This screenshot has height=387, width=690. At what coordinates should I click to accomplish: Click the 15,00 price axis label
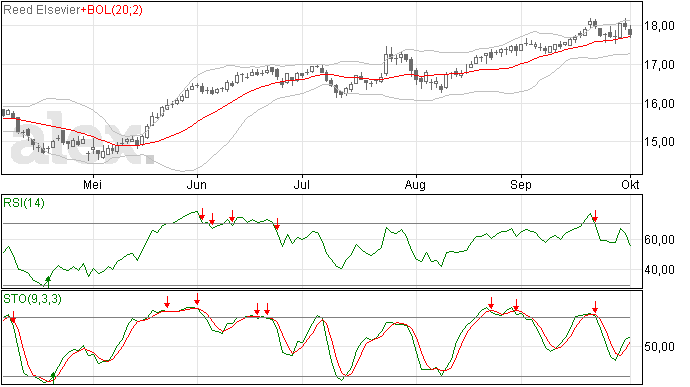point(659,142)
